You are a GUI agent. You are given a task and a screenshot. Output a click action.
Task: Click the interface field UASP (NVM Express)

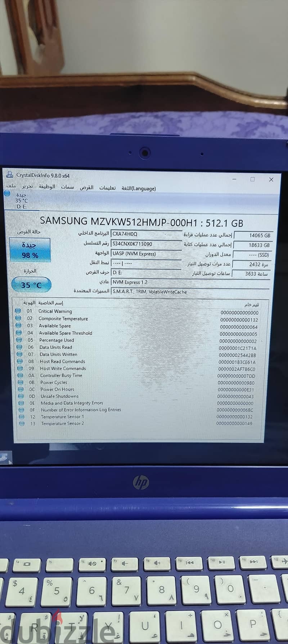[x=146, y=253]
